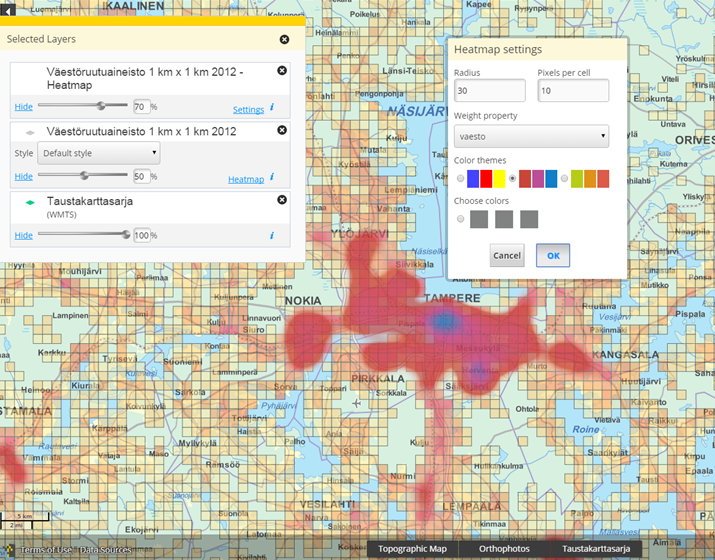Select the blue-red-yellow color theme
The image size is (715, 560).
pyautogui.click(x=460, y=179)
